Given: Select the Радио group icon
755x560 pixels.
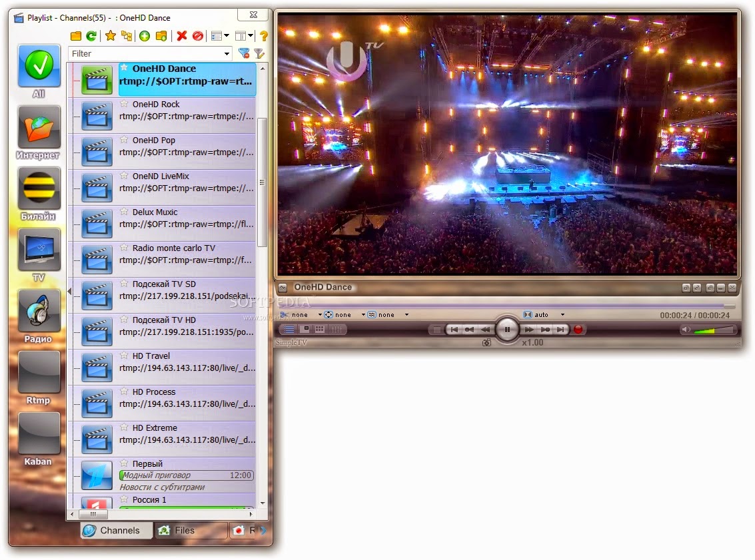Looking at the screenshot, I should pyautogui.click(x=39, y=311).
